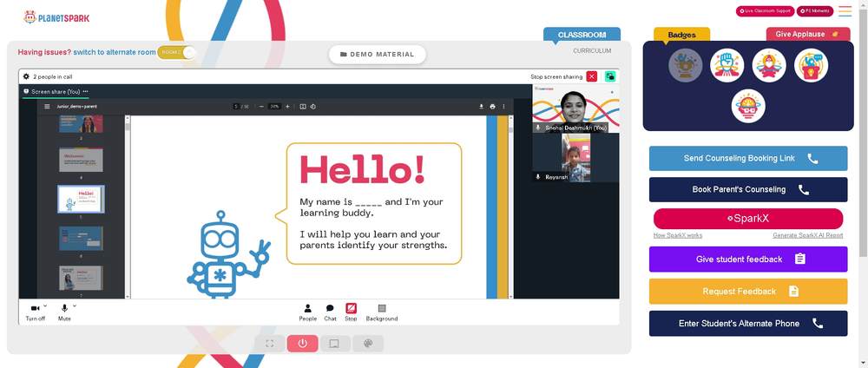Click Snehal Deshmukh's video tile
This screenshot has width=868, height=368.
[x=575, y=108]
